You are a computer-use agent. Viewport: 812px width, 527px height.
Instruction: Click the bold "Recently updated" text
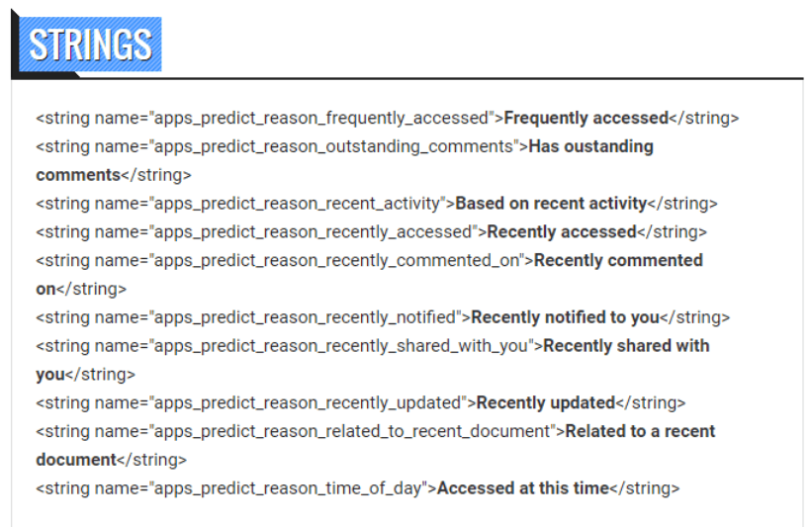click(x=545, y=402)
